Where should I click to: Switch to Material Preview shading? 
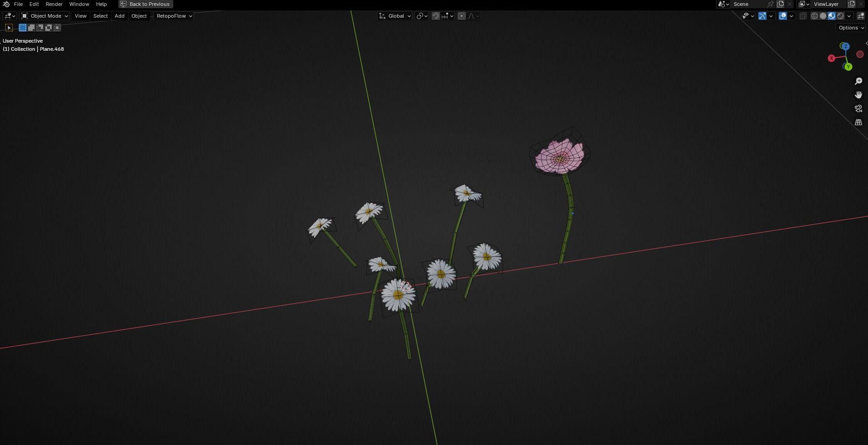point(832,16)
